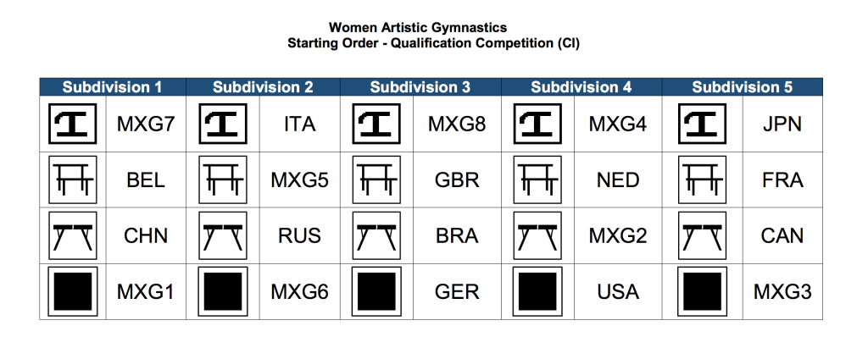Select the RUS cell on balance beam

click(x=299, y=235)
